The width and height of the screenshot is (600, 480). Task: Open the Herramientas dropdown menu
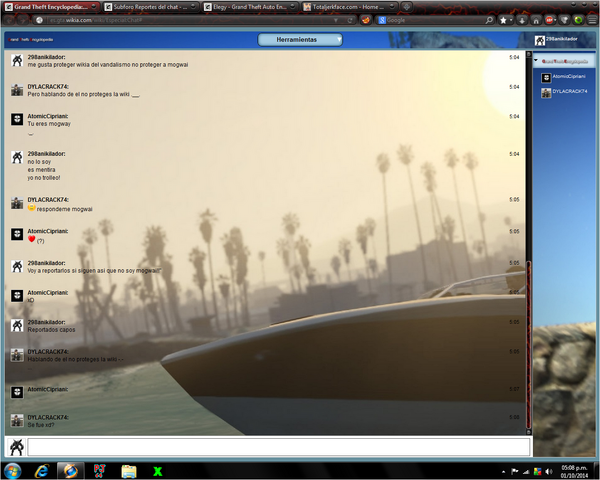coord(300,39)
